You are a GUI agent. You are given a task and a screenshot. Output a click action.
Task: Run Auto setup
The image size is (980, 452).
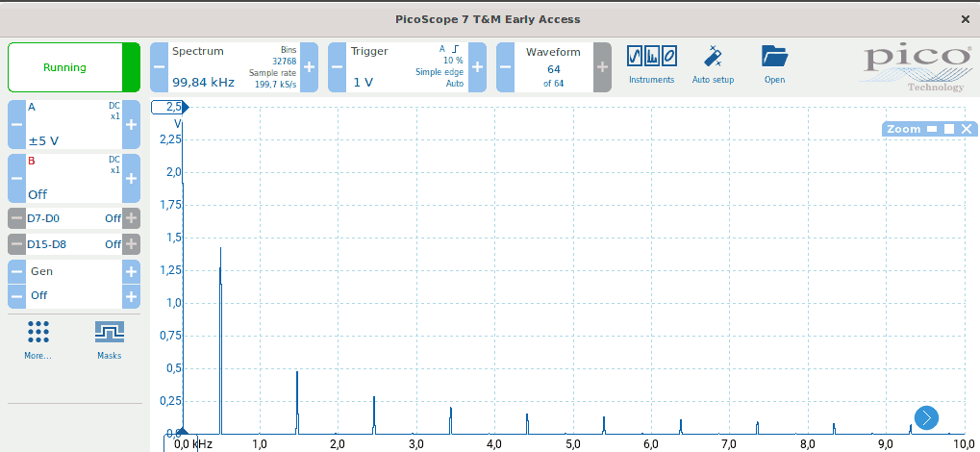(x=714, y=64)
